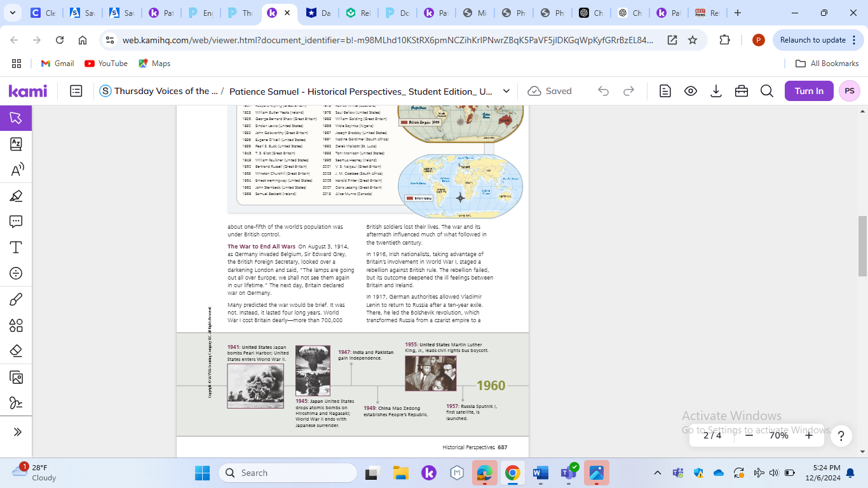The width and height of the screenshot is (868, 488).
Task: Select the Drawing brush tool
Action: tap(16, 299)
